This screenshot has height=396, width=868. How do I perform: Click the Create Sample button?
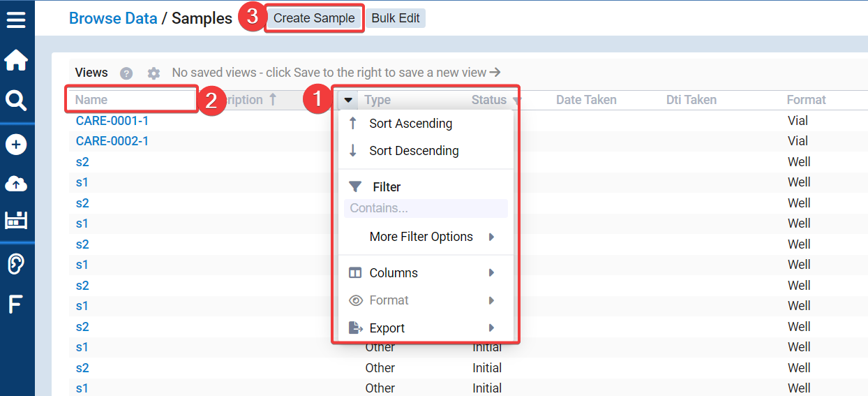click(x=314, y=18)
